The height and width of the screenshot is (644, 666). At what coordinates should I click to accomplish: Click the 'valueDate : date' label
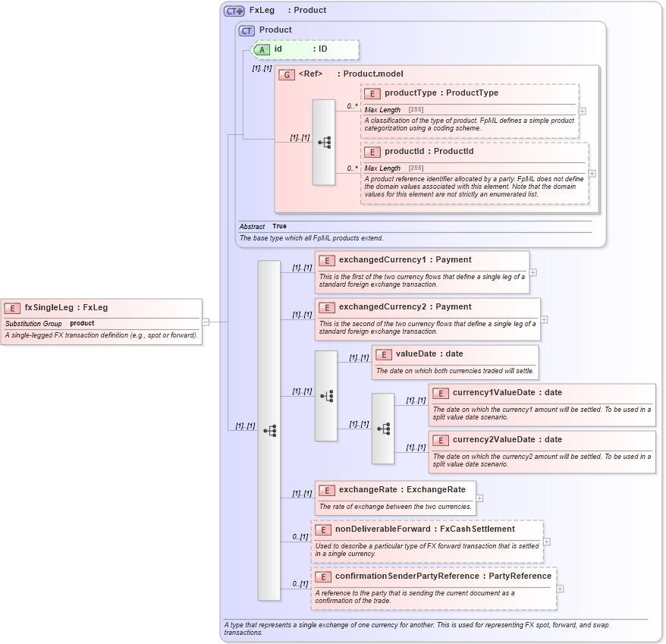429,354
